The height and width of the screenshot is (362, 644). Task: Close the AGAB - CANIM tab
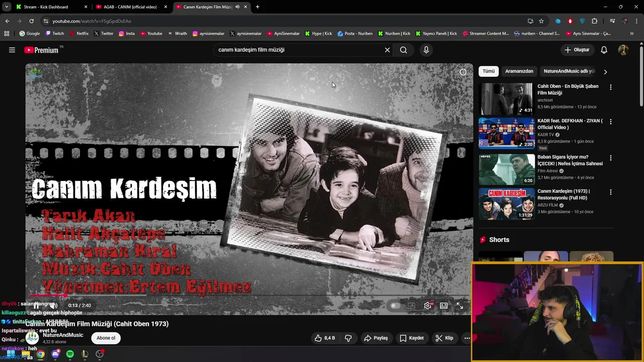[166, 7]
